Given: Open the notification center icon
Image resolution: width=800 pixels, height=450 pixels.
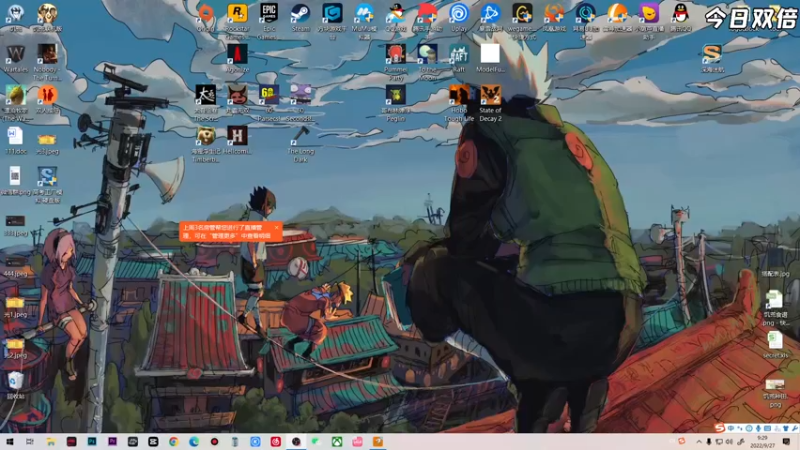Looking at the screenshot, I should [x=786, y=442].
